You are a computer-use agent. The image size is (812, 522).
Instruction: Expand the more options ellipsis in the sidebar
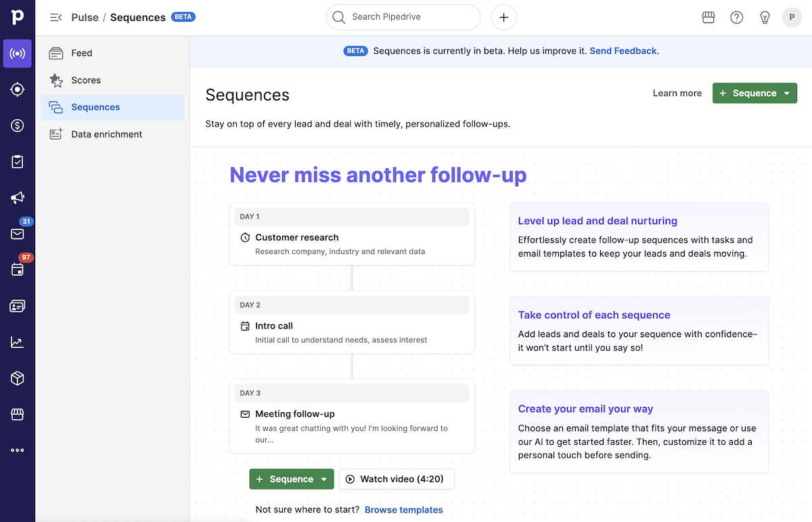tap(18, 450)
